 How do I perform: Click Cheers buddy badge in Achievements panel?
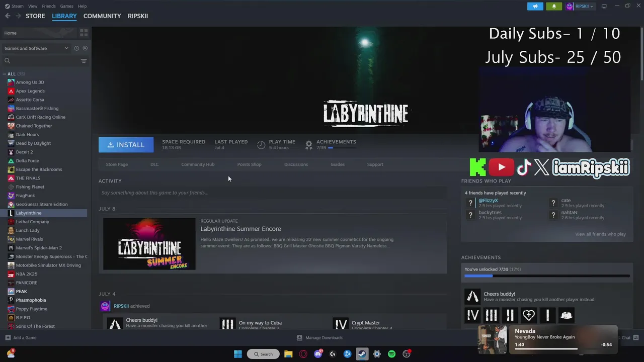click(472, 297)
